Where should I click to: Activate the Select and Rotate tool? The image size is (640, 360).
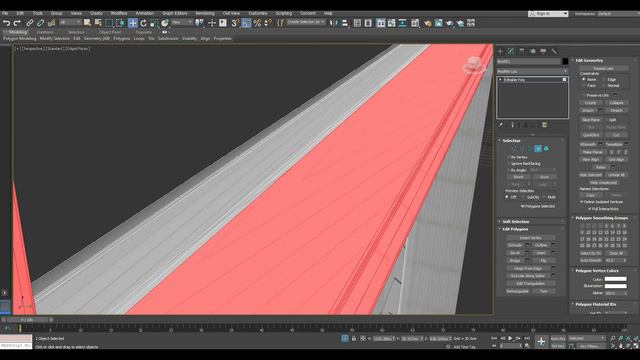pyautogui.click(x=143, y=23)
